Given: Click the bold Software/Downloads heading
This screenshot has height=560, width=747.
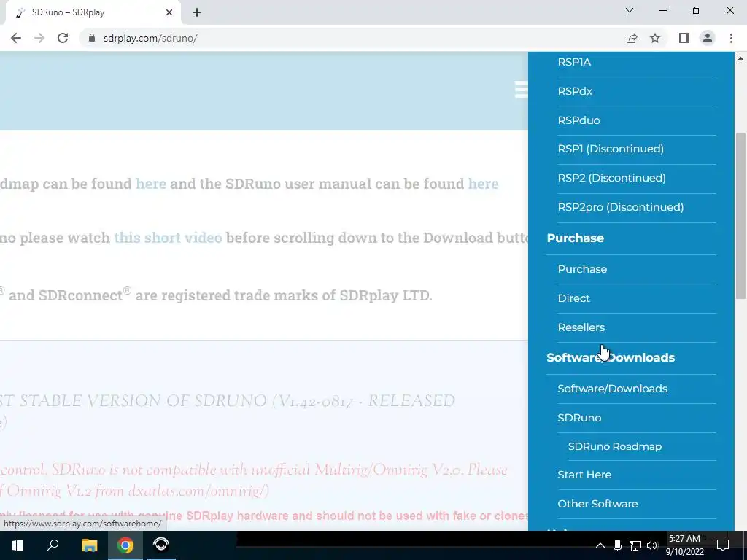Looking at the screenshot, I should point(611,357).
